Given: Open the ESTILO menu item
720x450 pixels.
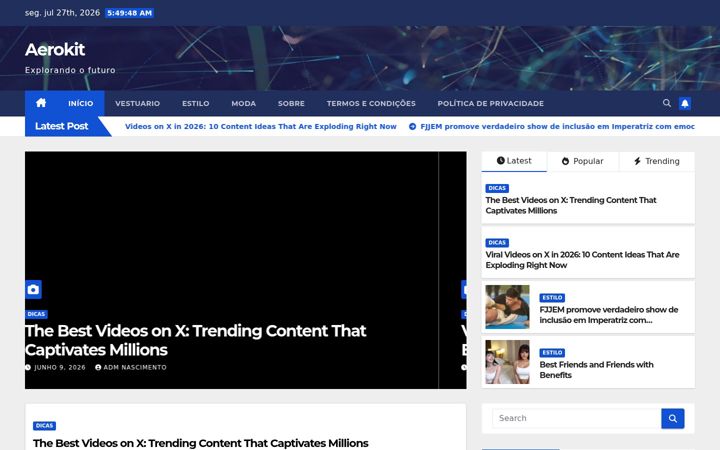Looking at the screenshot, I should coord(196,103).
